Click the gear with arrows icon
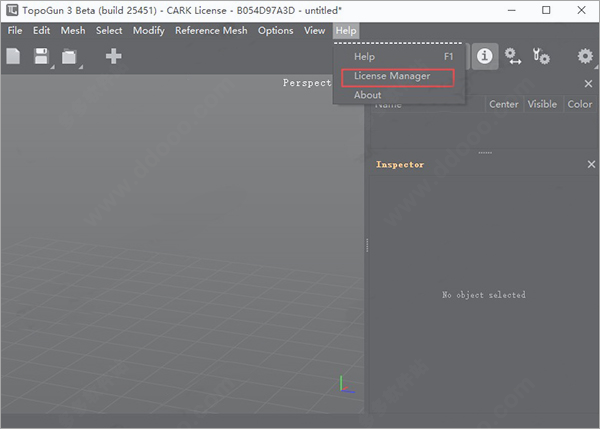Screen dimensions: 600x429 point(513,56)
